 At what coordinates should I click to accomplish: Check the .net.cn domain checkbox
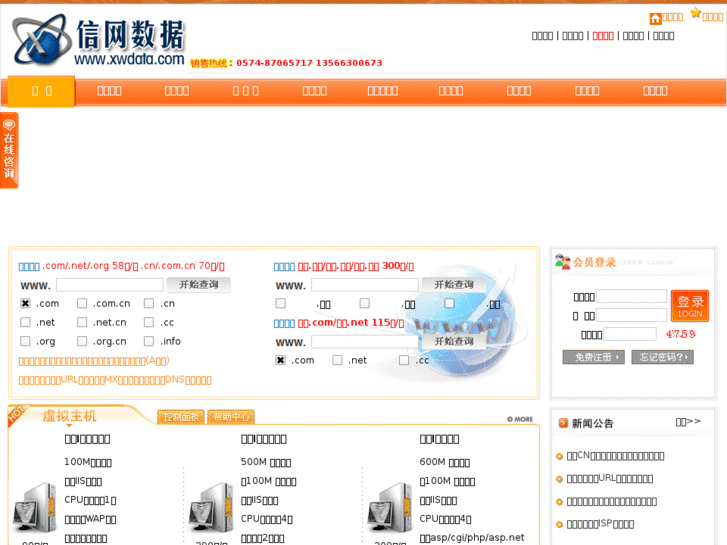82,322
